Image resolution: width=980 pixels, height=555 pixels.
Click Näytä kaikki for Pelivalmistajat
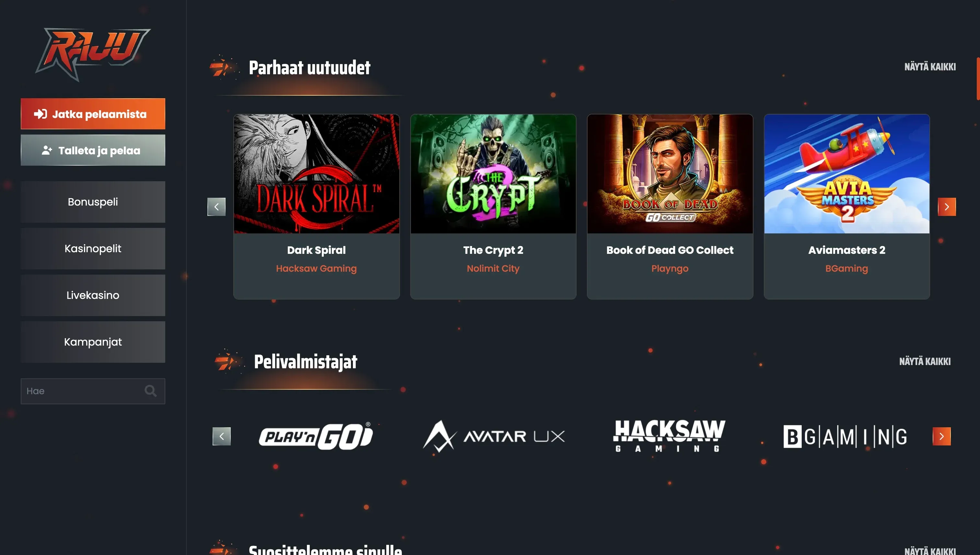(925, 361)
